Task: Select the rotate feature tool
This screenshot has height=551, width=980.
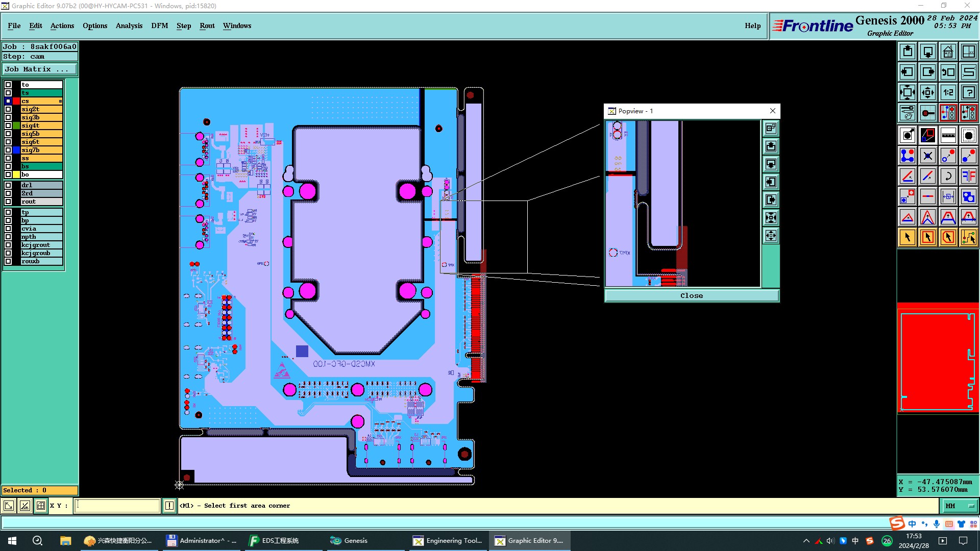Action: (948, 176)
